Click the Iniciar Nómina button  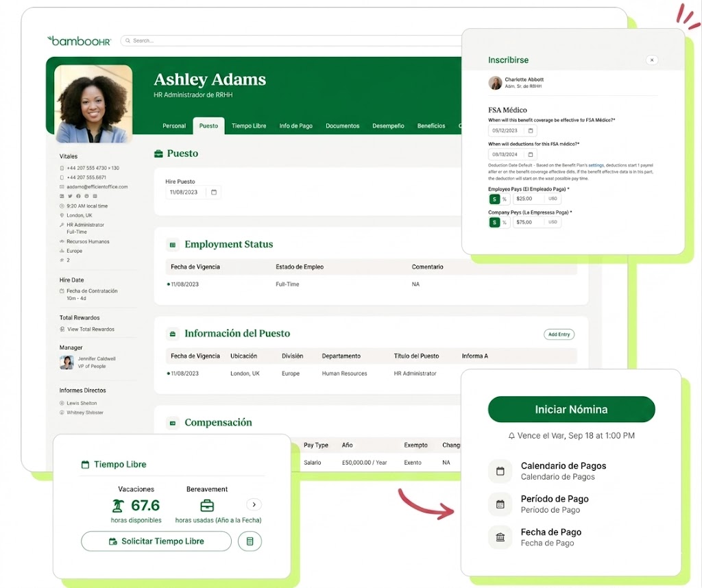tap(571, 409)
